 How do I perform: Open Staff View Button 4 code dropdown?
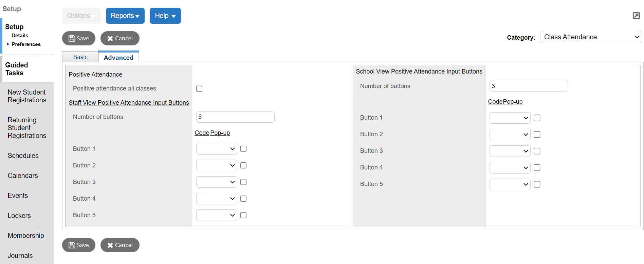pyautogui.click(x=217, y=199)
